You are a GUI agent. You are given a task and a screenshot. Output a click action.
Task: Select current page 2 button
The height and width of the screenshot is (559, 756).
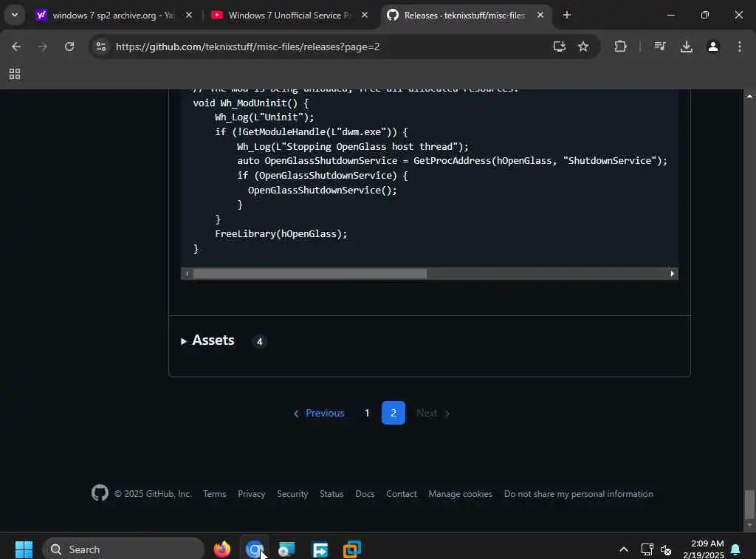(394, 414)
